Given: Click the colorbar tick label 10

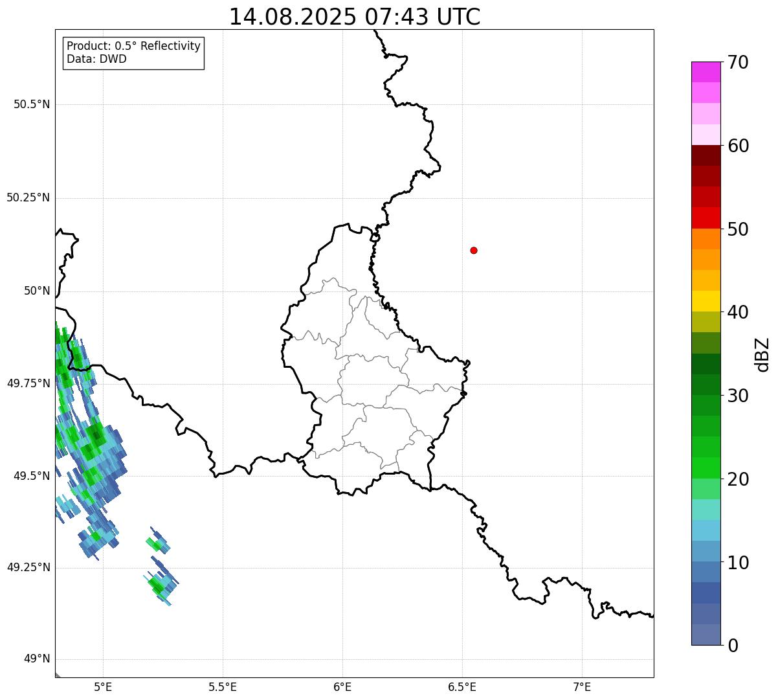Looking at the screenshot, I should (x=738, y=562).
